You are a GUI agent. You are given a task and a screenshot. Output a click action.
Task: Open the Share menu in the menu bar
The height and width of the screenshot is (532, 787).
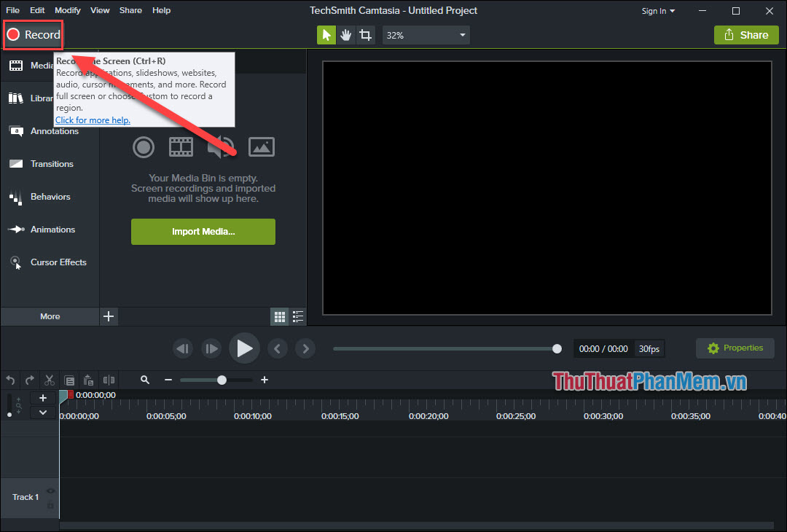coord(130,9)
